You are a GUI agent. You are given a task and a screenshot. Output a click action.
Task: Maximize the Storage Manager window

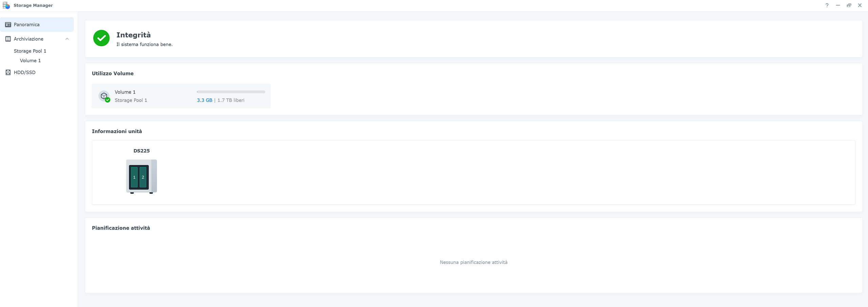click(x=849, y=5)
